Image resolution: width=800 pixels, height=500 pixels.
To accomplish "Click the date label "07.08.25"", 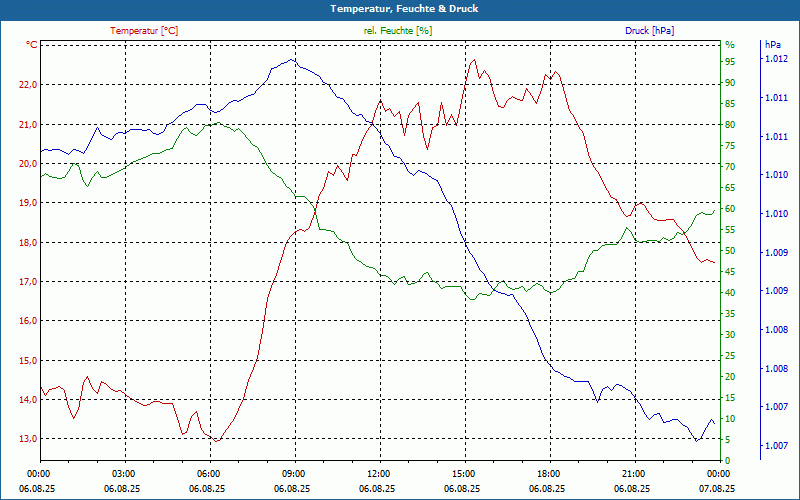I will 717,489.
